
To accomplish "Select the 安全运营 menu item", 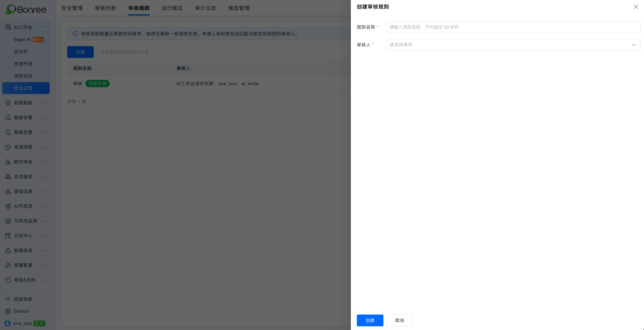I will (26, 88).
